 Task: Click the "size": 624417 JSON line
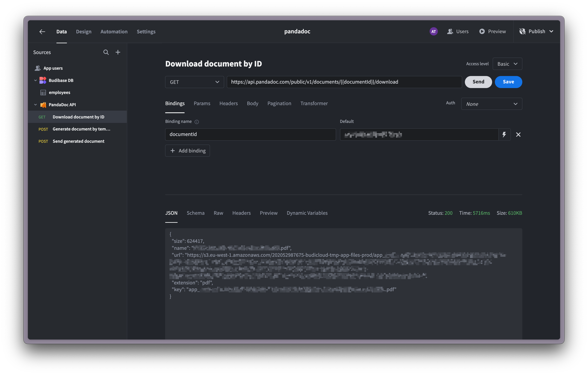pyautogui.click(x=188, y=241)
